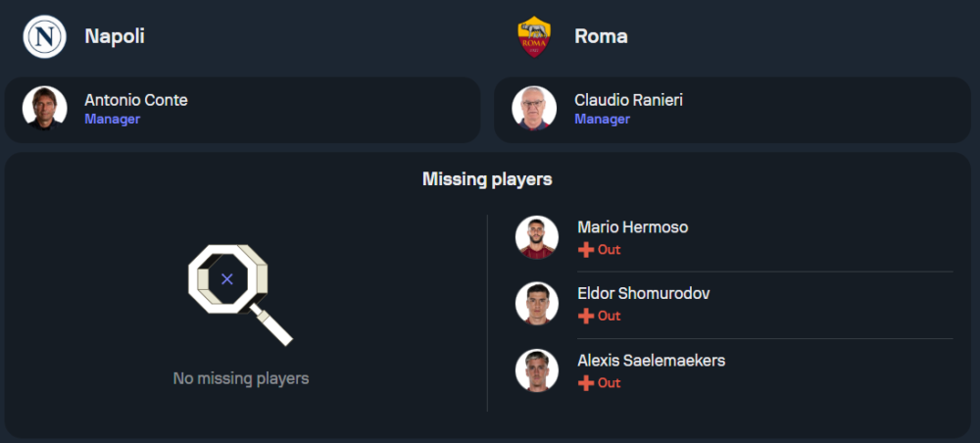Image resolution: width=980 pixels, height=443 pixels.
Task: Open Antonio Conte's avatar photo
Action: (45, 109)
